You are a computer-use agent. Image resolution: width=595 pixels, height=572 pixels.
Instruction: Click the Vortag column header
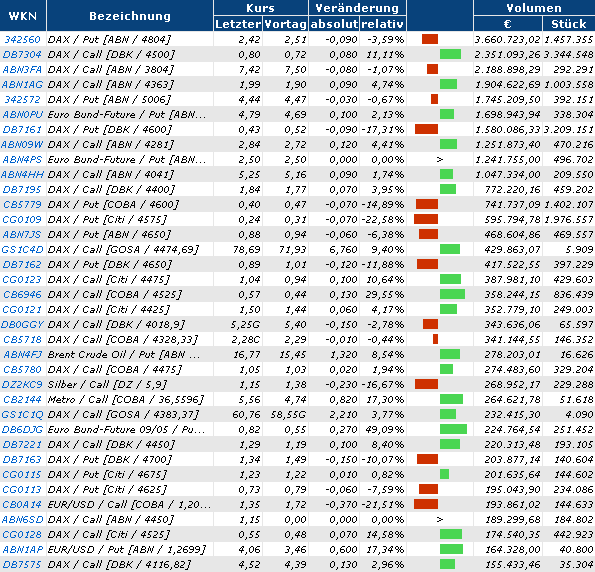pyautogui.click(x=285, y=24)
